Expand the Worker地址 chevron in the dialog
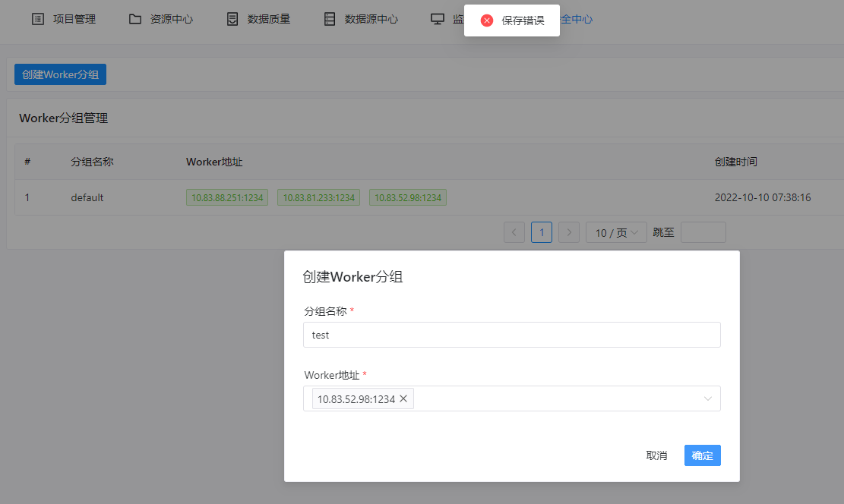 point(707,398)
